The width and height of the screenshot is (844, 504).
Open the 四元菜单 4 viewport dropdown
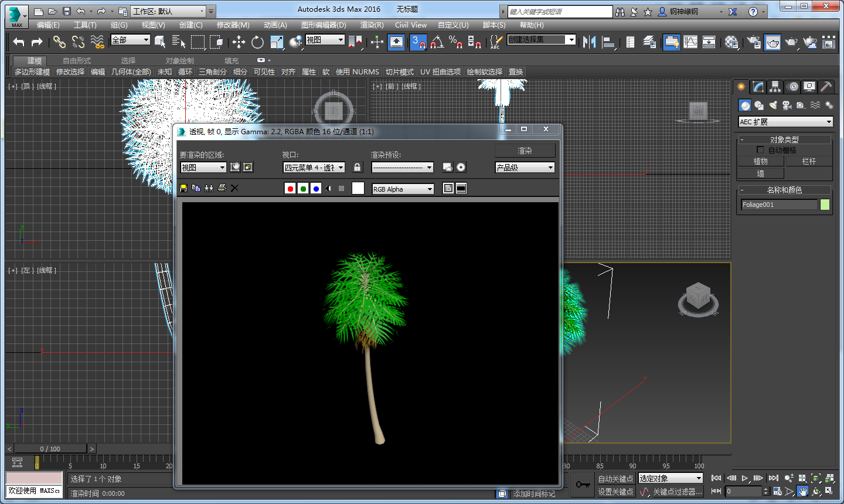tap(314, 168)
